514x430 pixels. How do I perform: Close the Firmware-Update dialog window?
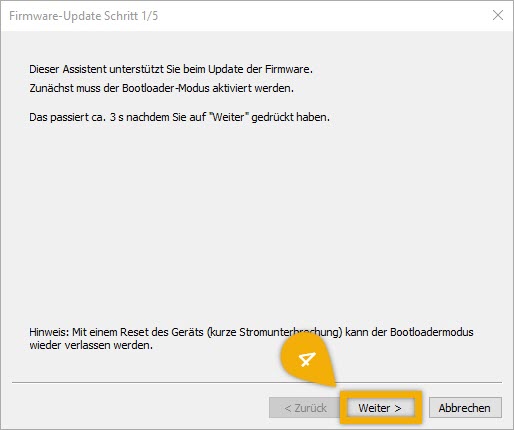[x=498, y=15]
